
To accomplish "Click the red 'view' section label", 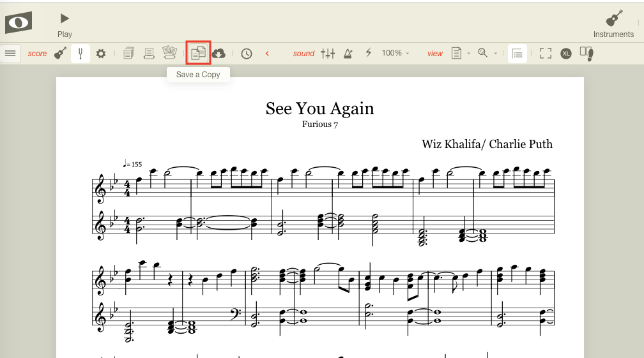I will pyautogui.click(x=435, y=54).
